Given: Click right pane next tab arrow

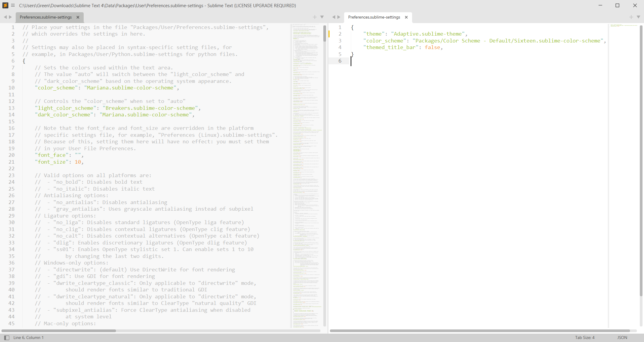Looking at the screenshot, I should [339, 17].
